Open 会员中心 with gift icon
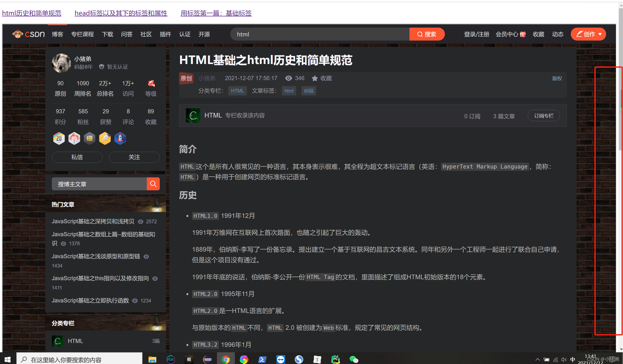 [511, 34]
